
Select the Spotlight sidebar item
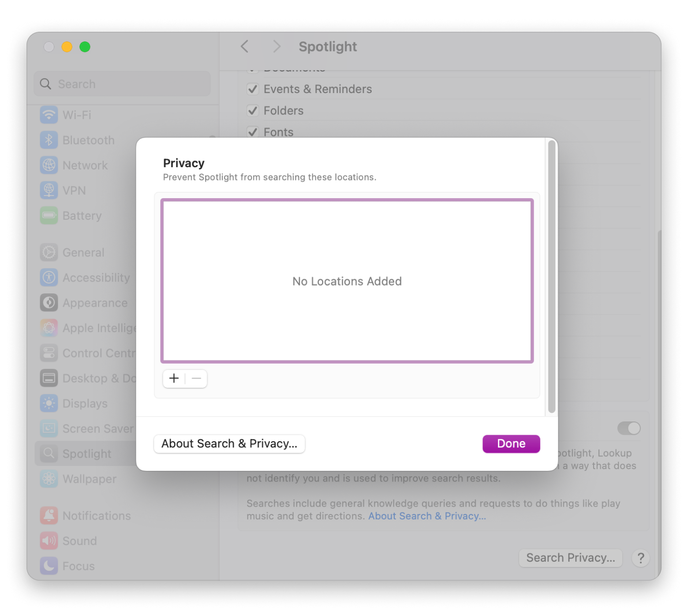click(86, 454)
